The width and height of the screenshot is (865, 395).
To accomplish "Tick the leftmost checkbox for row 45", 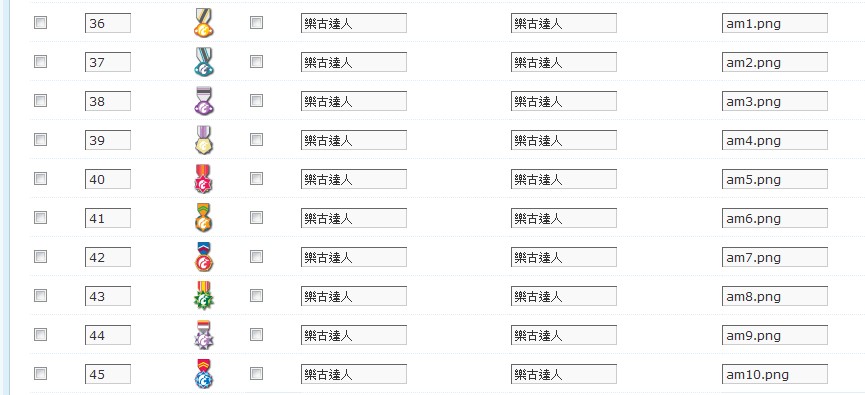I will click(x=40, y=374).
